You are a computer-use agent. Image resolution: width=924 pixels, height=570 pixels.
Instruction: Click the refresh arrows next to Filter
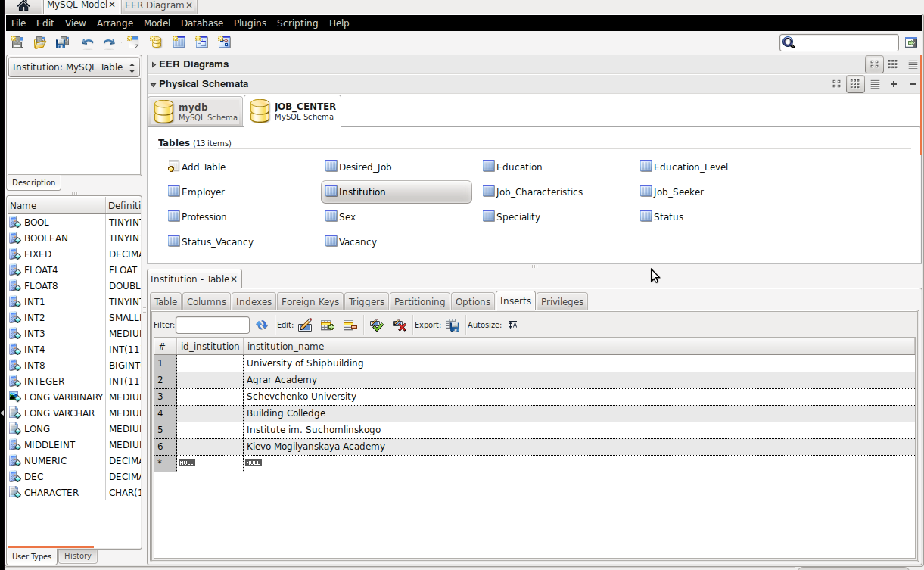point(262,325)
